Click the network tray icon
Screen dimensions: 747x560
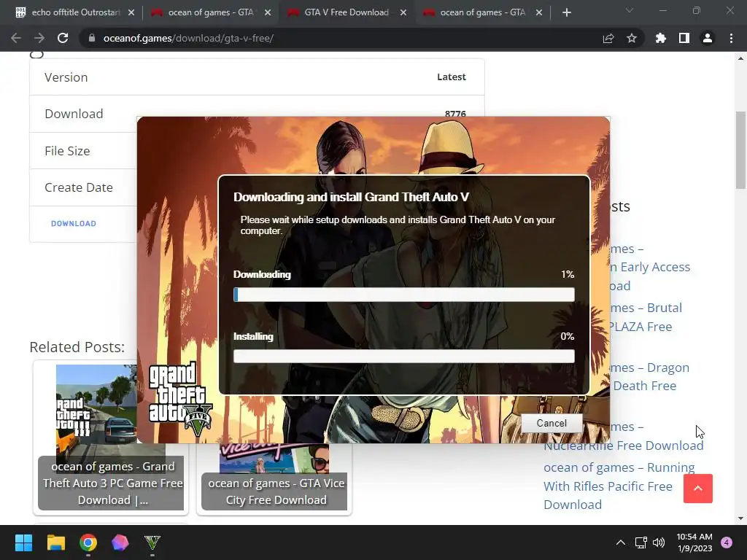[640, 542]
